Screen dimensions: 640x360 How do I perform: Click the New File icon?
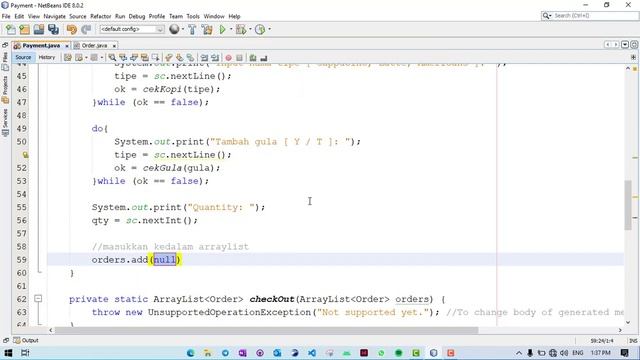click(11, 29)
